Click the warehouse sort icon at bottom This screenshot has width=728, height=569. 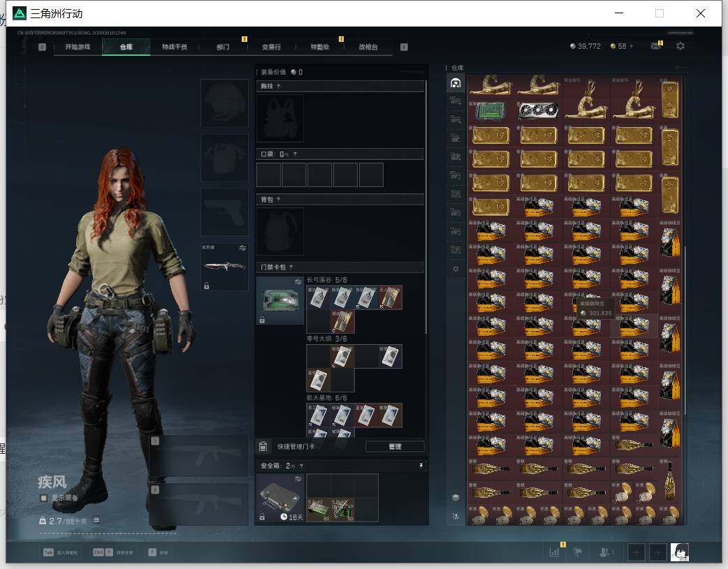[x=456, y=516]
